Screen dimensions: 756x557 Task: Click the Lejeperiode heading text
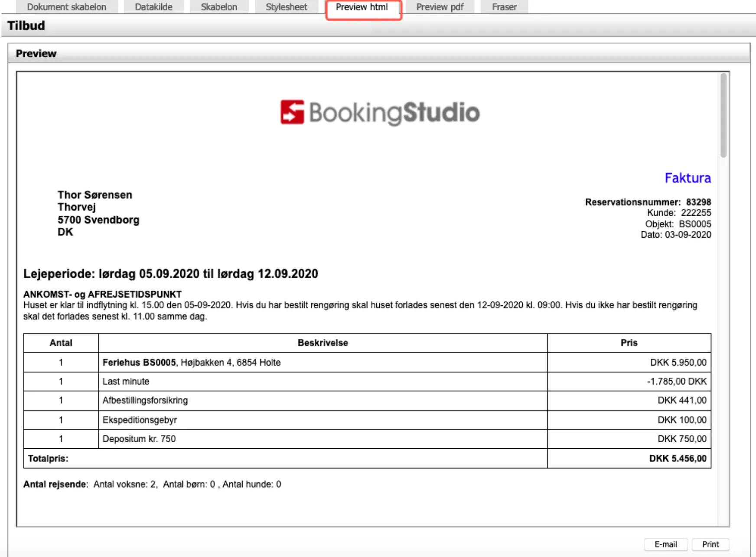point(170,274)
